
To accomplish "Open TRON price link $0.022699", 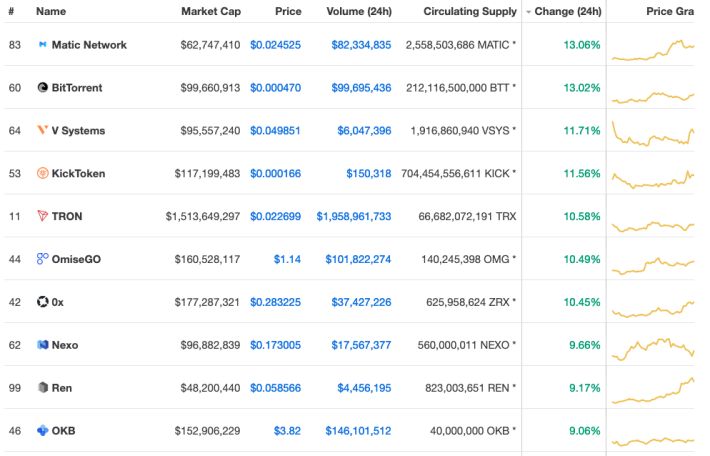I will pos(275,216).
